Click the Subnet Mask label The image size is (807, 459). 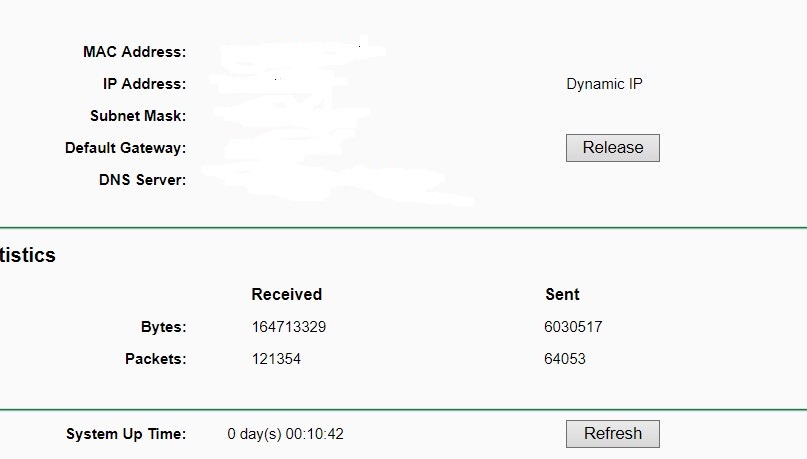pos(138,116)
